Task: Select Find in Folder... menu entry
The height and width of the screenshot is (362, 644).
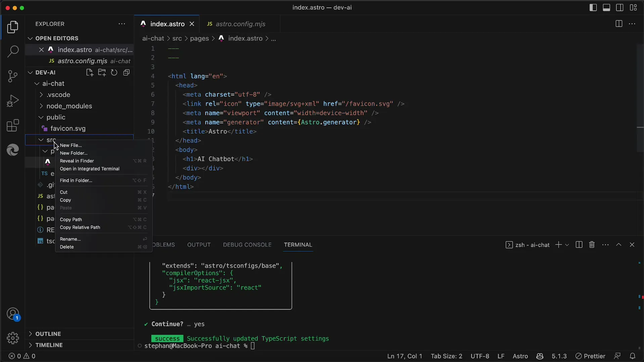Action: pos(104,181)
